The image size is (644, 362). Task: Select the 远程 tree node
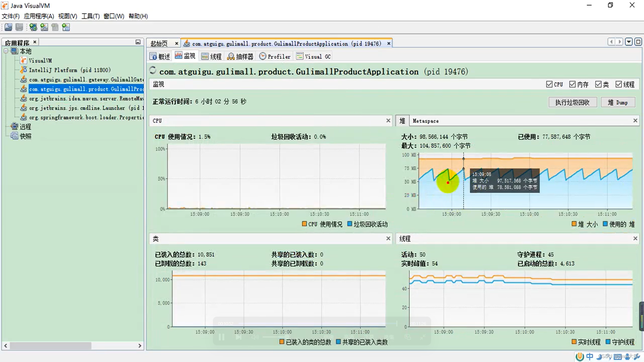(25, 127)
